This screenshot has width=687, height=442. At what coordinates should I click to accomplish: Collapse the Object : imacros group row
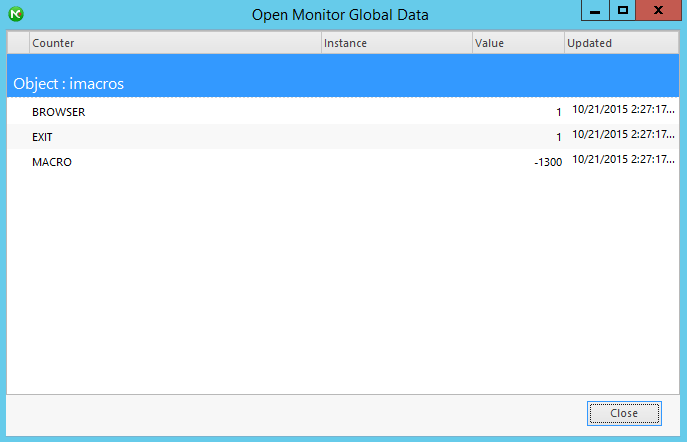[x=343, y=76]
